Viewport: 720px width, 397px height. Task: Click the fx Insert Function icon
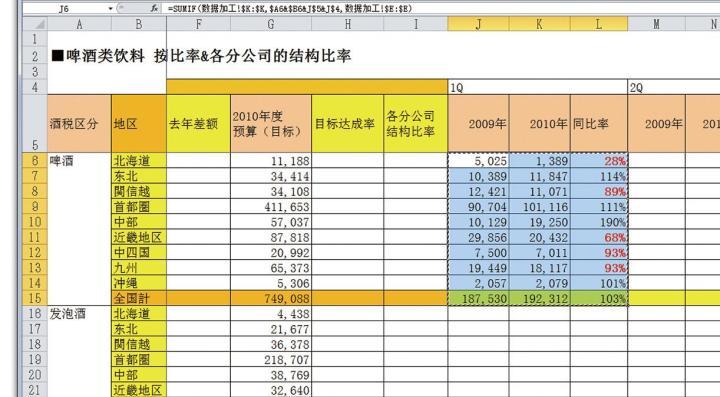click(155, 8)
